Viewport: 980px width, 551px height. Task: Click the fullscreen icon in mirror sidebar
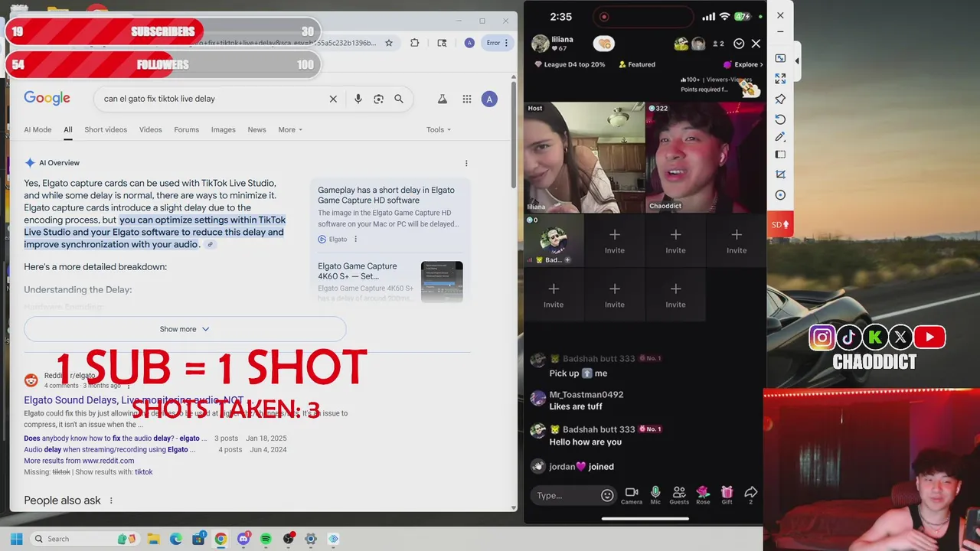pyautogui.click(x=780, y=79)
